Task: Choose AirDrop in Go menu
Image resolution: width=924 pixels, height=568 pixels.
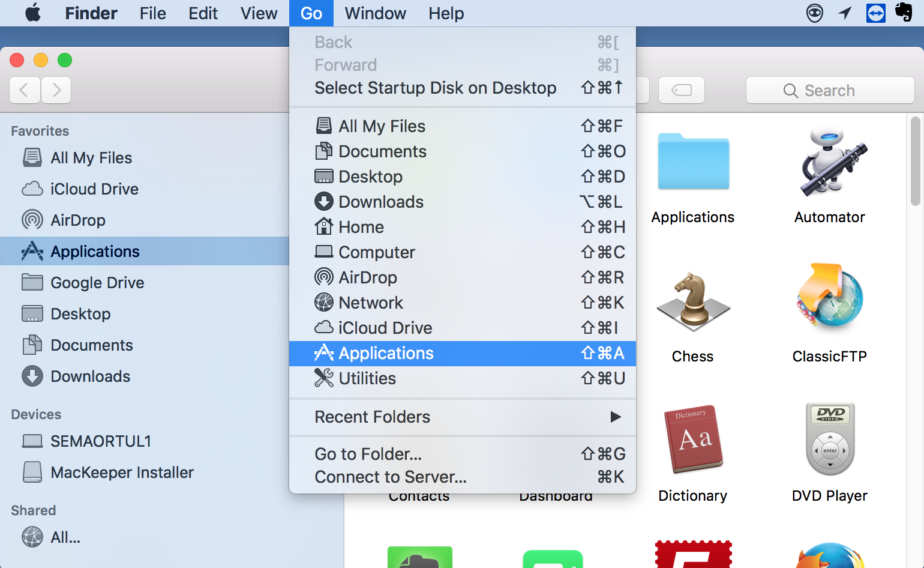Action: (x=463, y=277)
